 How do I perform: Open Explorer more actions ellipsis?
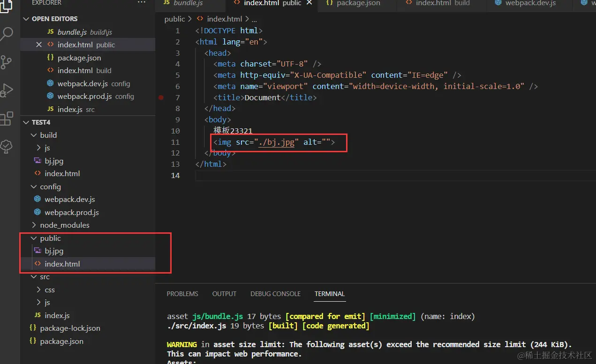tap(142, 3)
